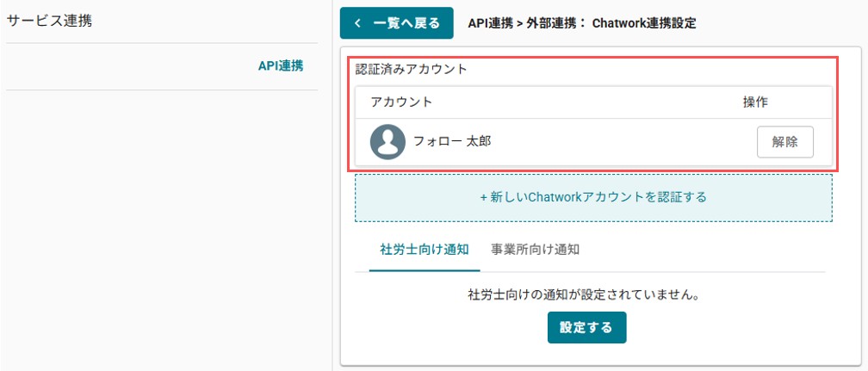Add a new Chatwork account for authentication
This screenshot has width=868, height=371.
coord(593,198)
